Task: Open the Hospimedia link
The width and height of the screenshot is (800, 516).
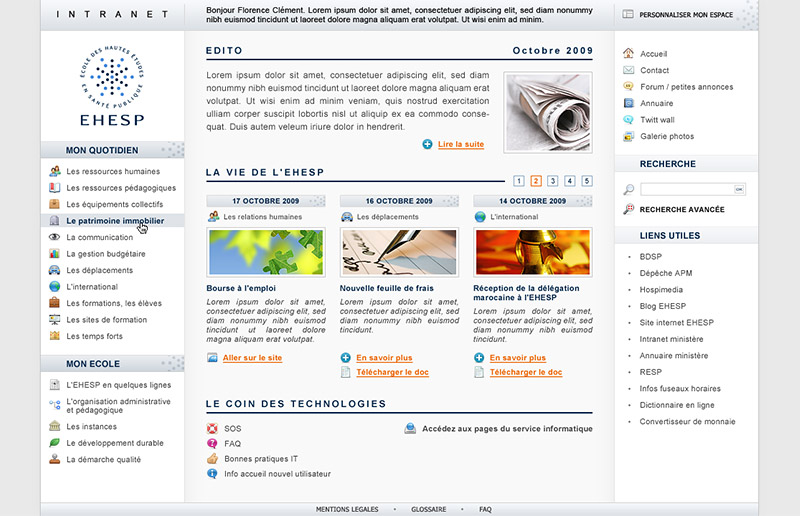Action: [x=661, y=289]
